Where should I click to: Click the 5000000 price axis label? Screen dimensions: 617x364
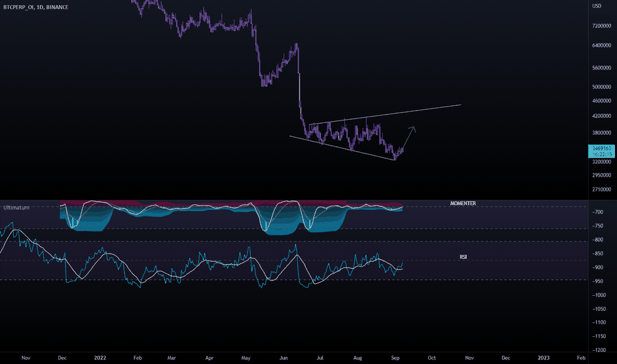tap(602, 87)
